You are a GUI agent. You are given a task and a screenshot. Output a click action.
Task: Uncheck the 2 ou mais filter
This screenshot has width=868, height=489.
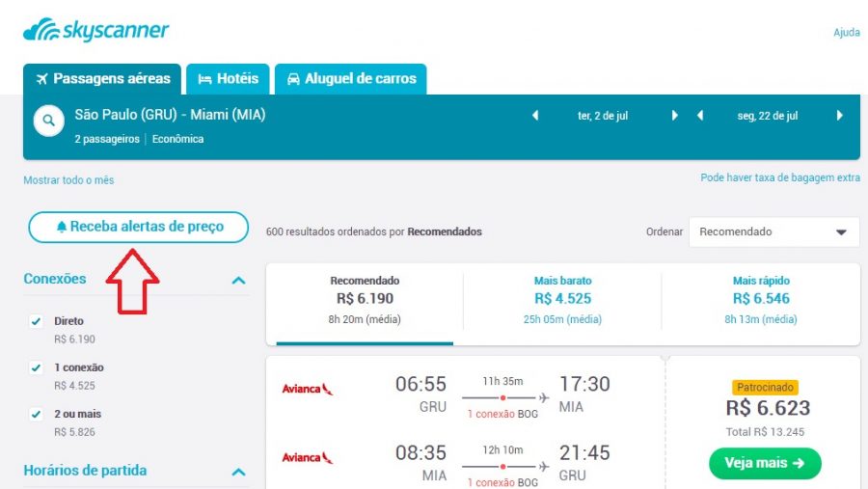(x=37, y=414)
